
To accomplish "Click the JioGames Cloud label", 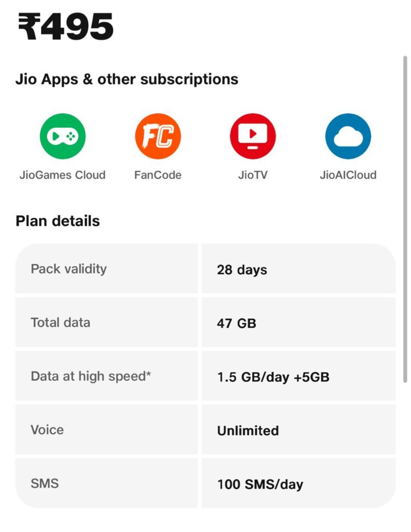I will [63, 175].
